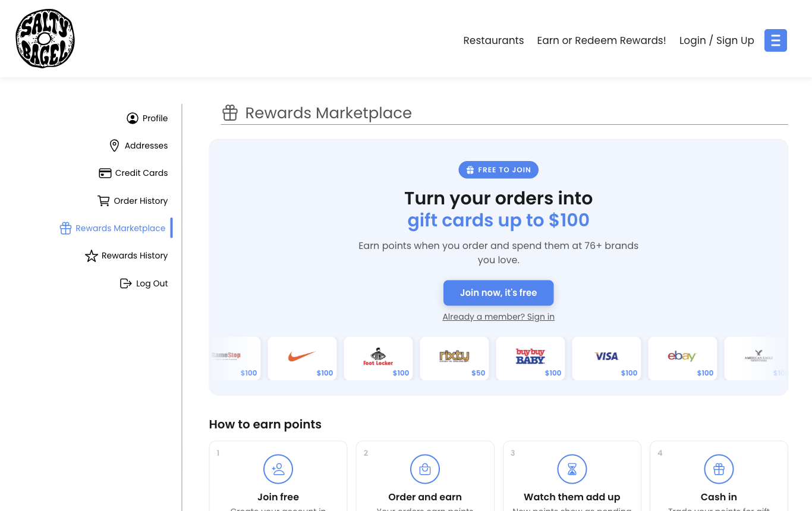Select the eBay $100 gift card
Viewport: 812px width, 511px height.
tap(683, 358)
